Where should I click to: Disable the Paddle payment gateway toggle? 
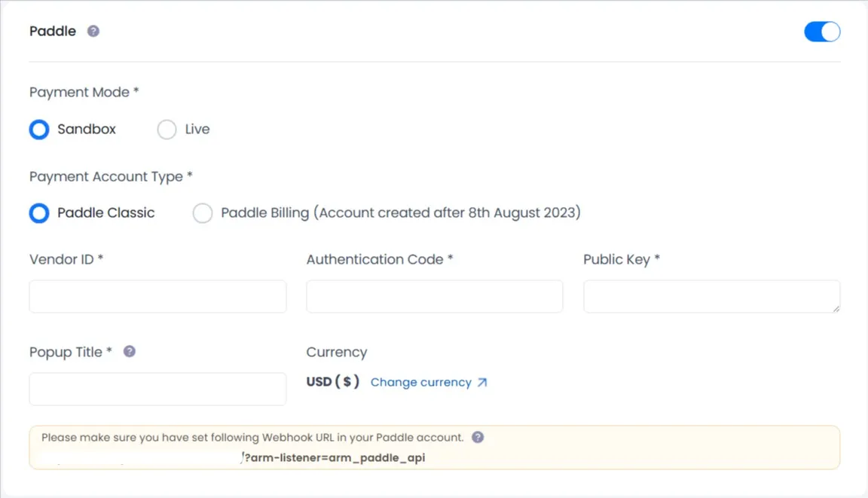pos(822,32)
